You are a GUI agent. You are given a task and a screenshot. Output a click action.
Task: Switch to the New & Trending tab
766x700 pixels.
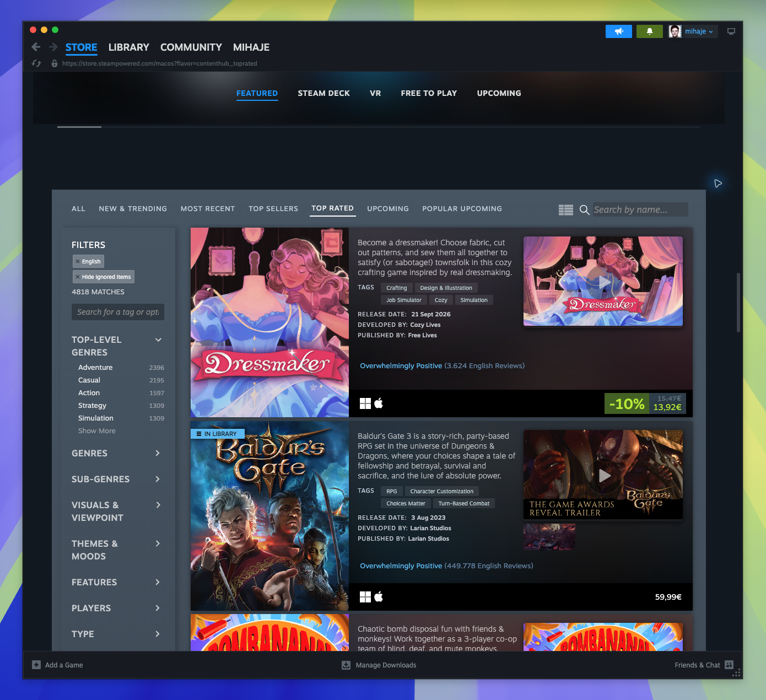(133, 209)
